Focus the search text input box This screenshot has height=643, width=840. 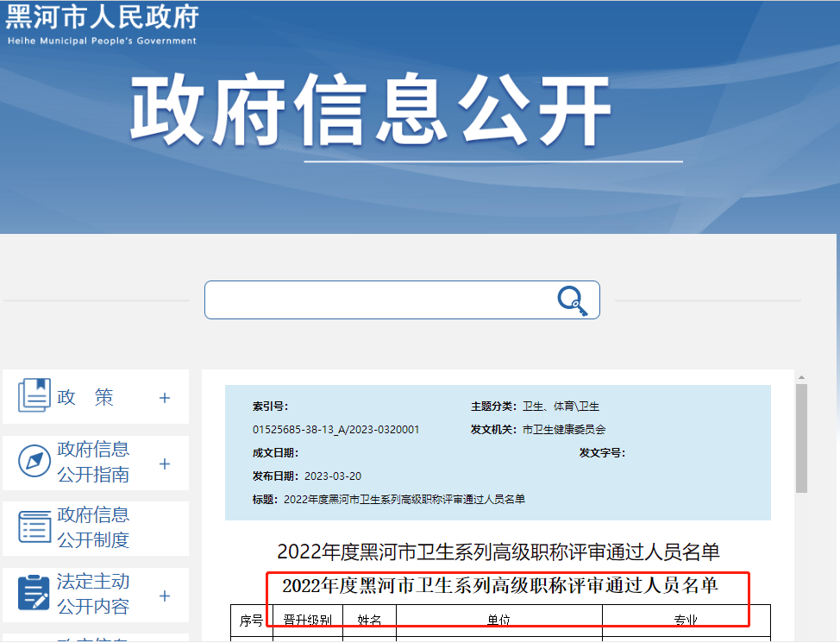tap(379, 300)
